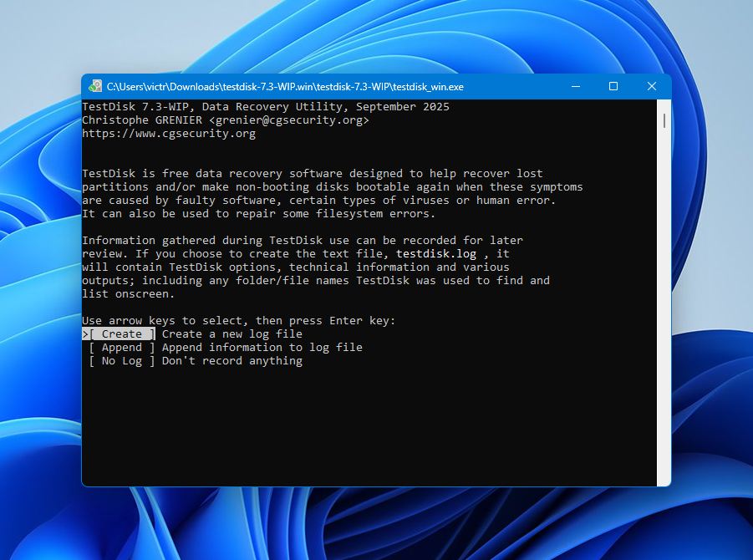Click the bold testdisk.log filename text
The height and width of the screenshot is (560, 753).
pyautogui.click(x=436, y=253)
